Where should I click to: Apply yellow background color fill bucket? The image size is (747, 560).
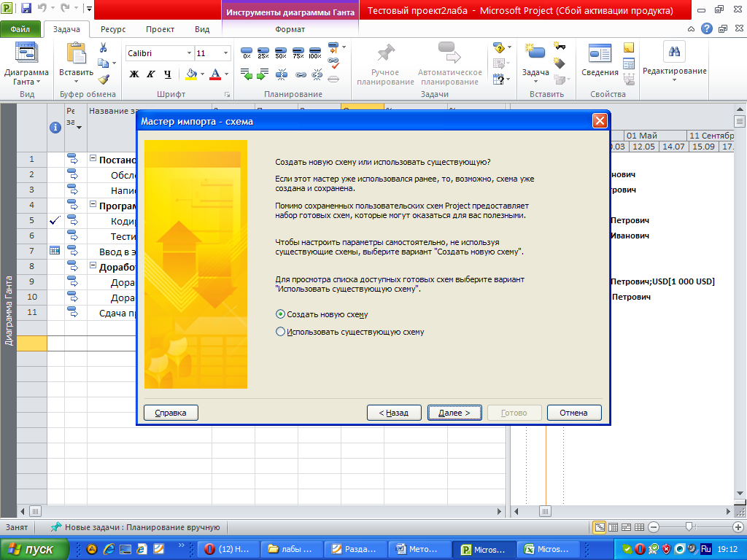pos(191,74)
